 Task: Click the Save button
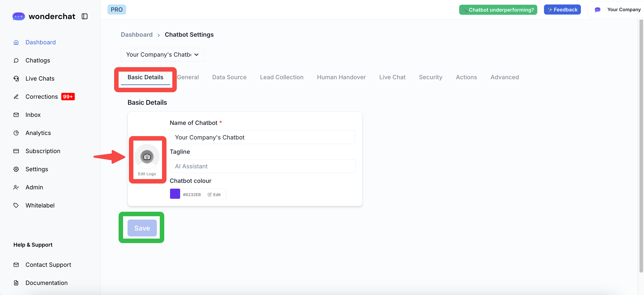(x=142, y=228)
